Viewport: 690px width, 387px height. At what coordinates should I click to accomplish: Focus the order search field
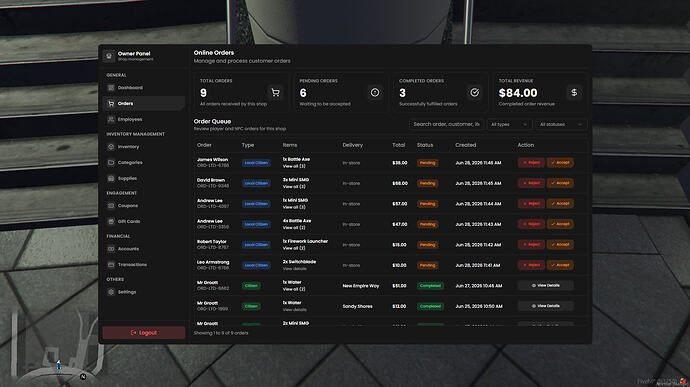(x=446, y=125)
